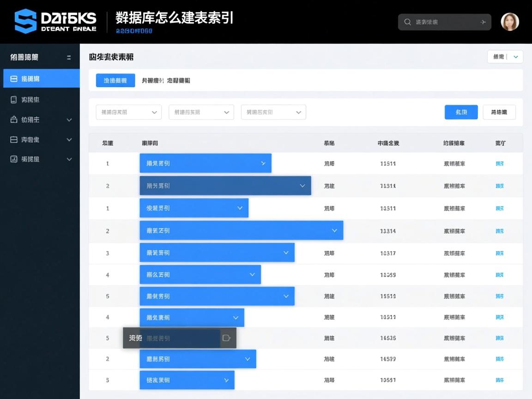Click the user avatar in the top-right corner
532x399 pixels.
tap(510, 21)
